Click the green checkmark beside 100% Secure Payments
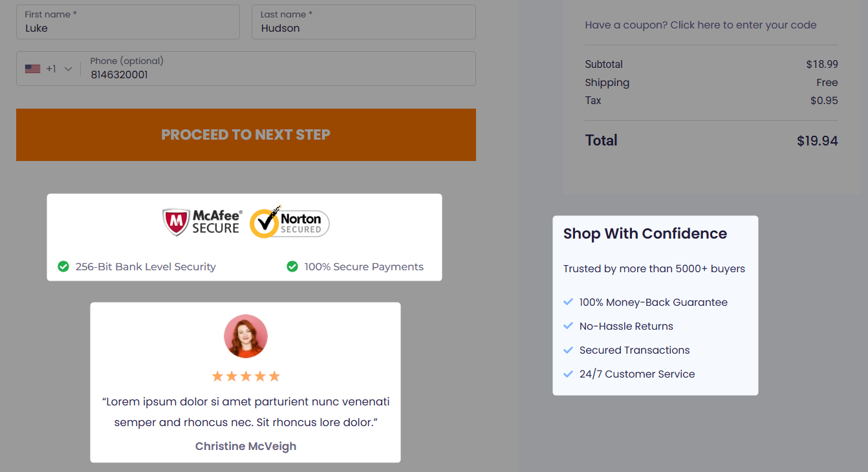The width and height of the screenshot is (868, 472). (292, 266)
